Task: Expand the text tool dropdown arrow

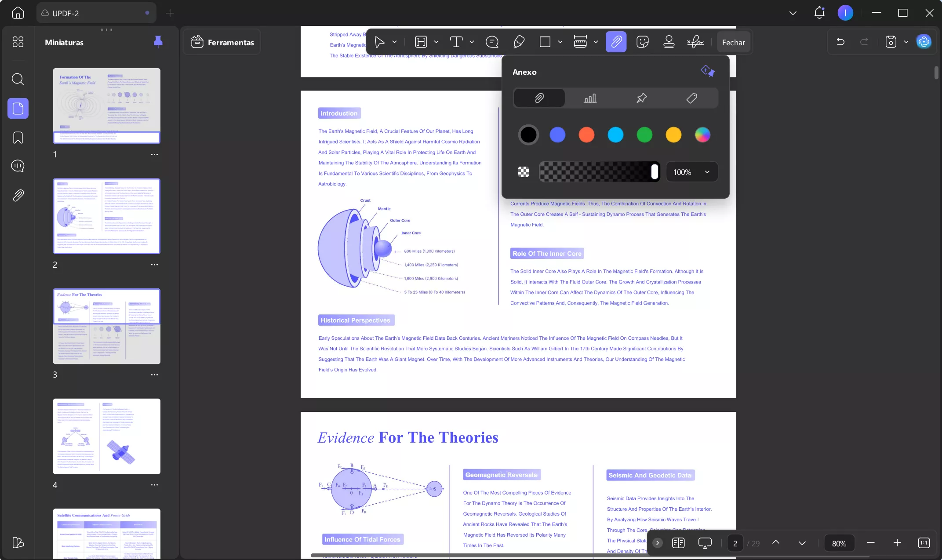Action: [472, 42]
